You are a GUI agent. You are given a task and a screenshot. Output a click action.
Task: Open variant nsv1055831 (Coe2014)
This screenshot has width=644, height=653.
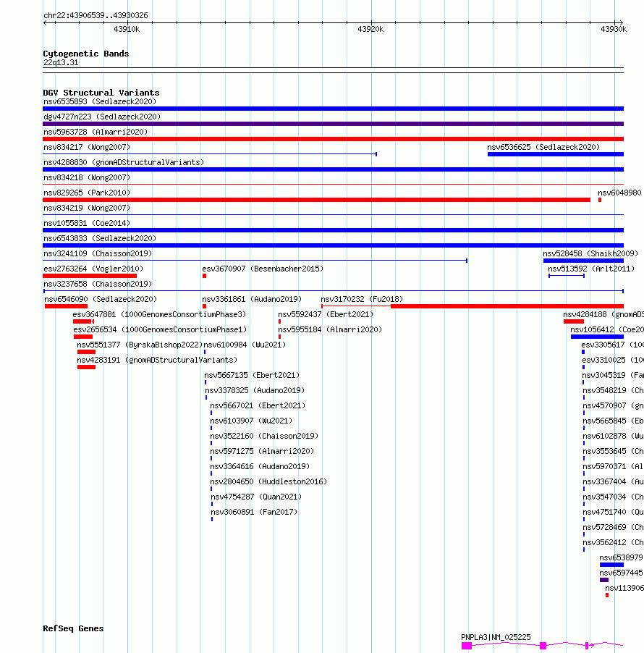pos(87,223)
